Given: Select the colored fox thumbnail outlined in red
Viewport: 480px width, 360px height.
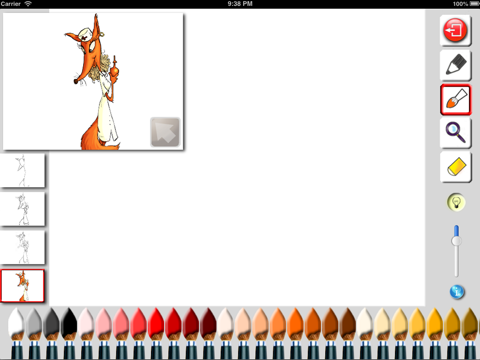Looking at the screenshot, I should (23, 286).
